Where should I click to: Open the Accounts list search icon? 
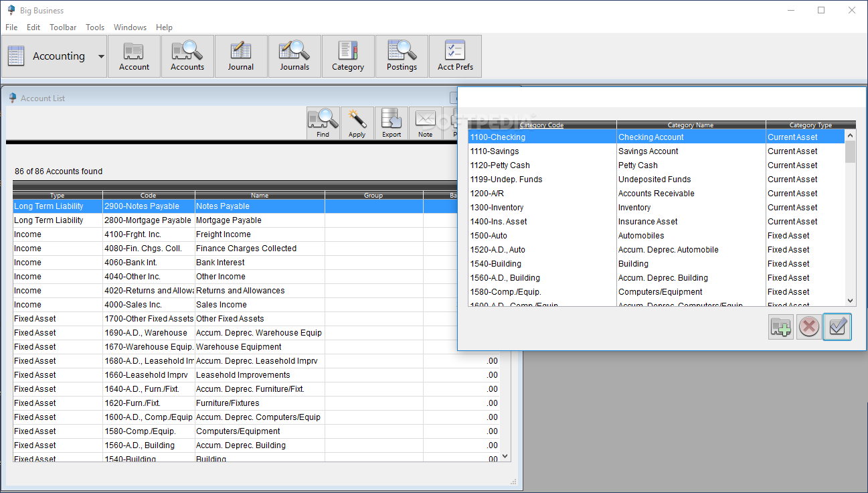[x=187, y=56]
